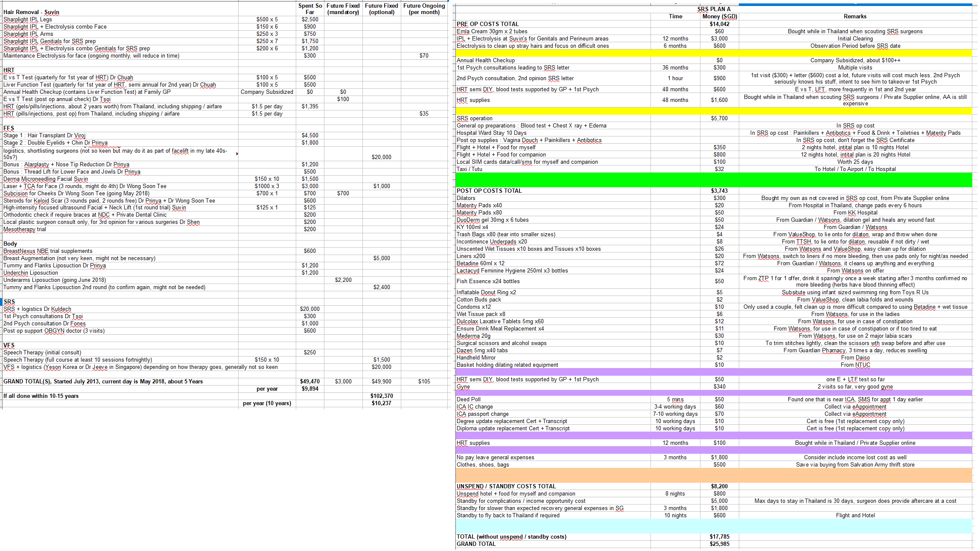Select the $17,785 total without standby cell
The width and height of the screenshot is (980, 551).
[x=720, y=536]
